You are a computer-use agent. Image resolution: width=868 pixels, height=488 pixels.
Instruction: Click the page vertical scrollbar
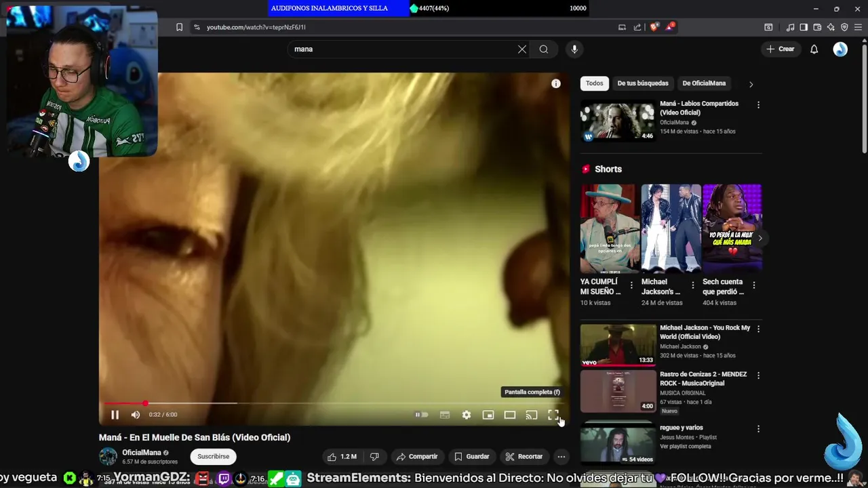[x=865, y=99]
